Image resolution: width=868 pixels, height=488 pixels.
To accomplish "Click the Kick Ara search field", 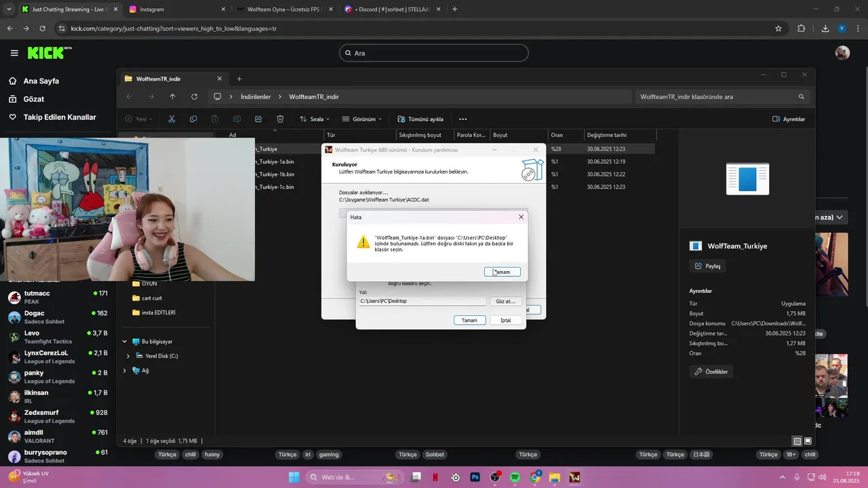I will (434, 53).
